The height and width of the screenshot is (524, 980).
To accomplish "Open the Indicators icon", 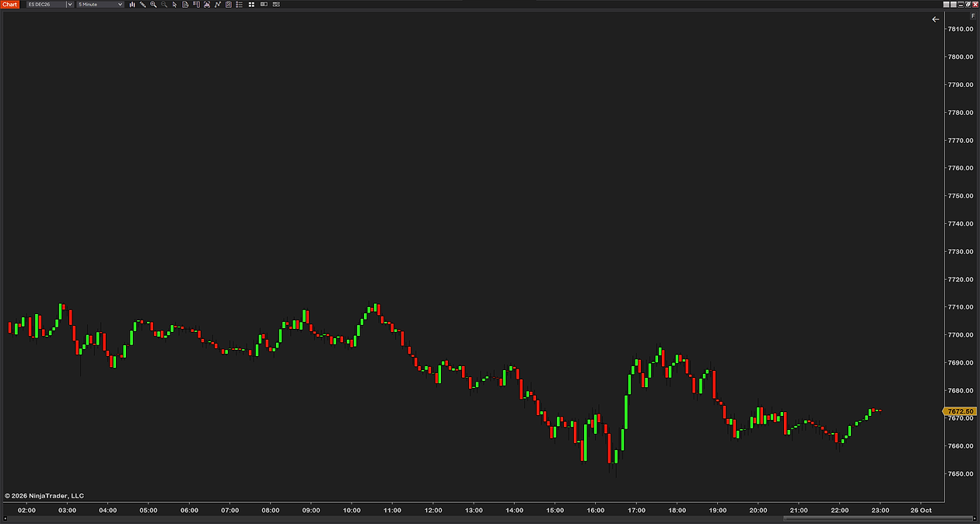I will [x=217, y=5].
